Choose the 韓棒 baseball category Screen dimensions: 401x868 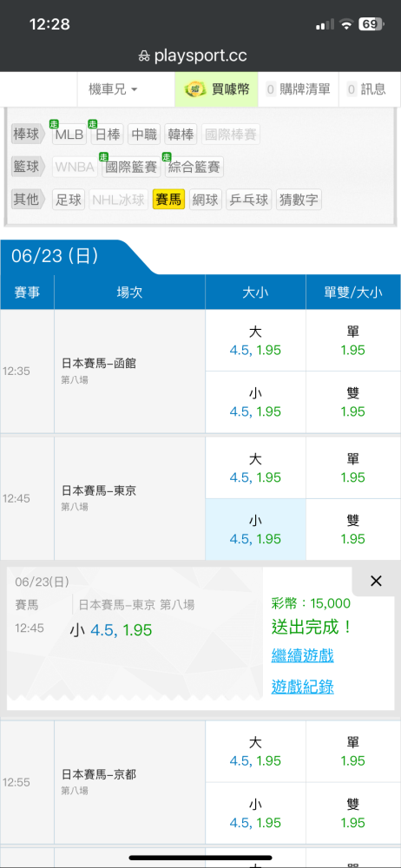(x=181, y=135)
